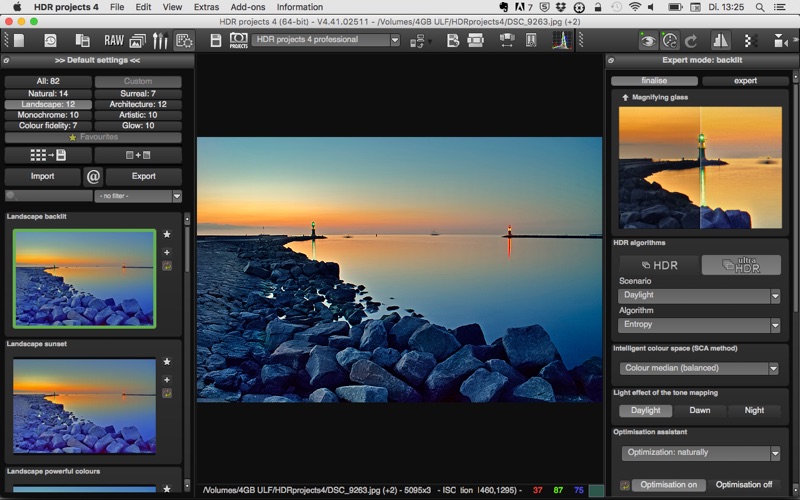Open Optimization: naturally dropdown
This screenshot has width=800, height=500.
[701, 453]
